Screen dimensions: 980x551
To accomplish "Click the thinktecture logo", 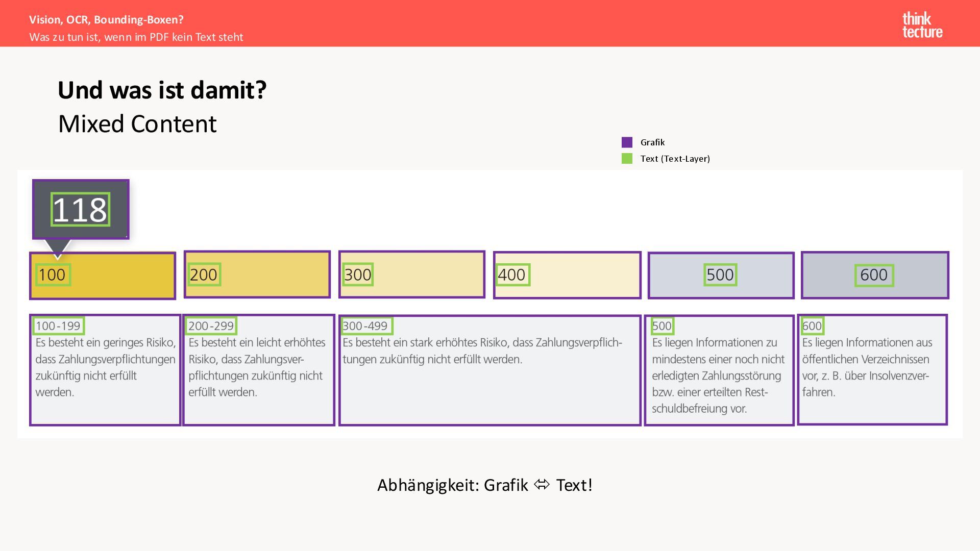I will (x=922, y=26).
